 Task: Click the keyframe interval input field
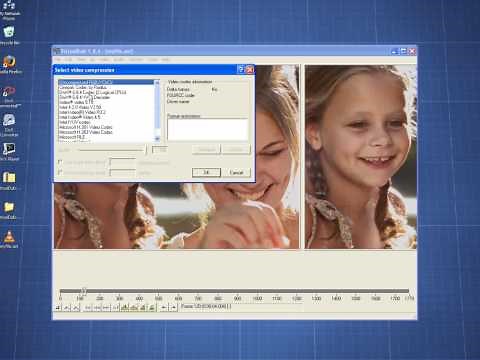[x=123, y=173]
